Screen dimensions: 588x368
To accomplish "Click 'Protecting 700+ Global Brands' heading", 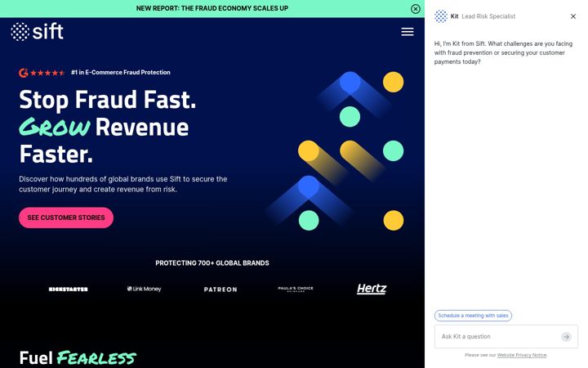I will (212, 263).
